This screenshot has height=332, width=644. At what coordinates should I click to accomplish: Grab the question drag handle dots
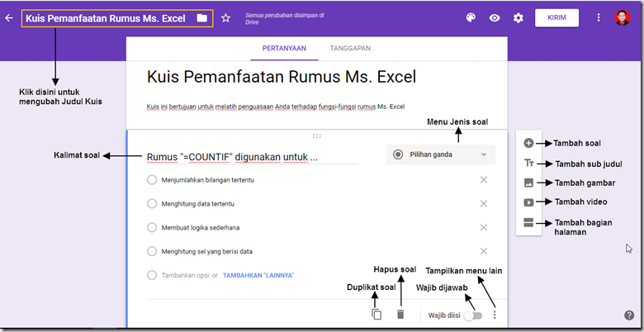coord(317,136)
